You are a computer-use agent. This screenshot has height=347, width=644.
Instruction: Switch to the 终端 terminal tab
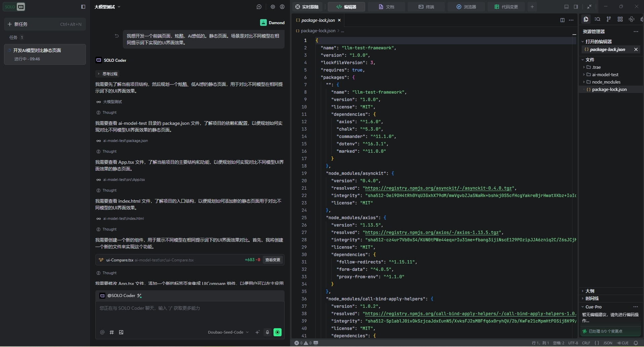coord(426,7)
